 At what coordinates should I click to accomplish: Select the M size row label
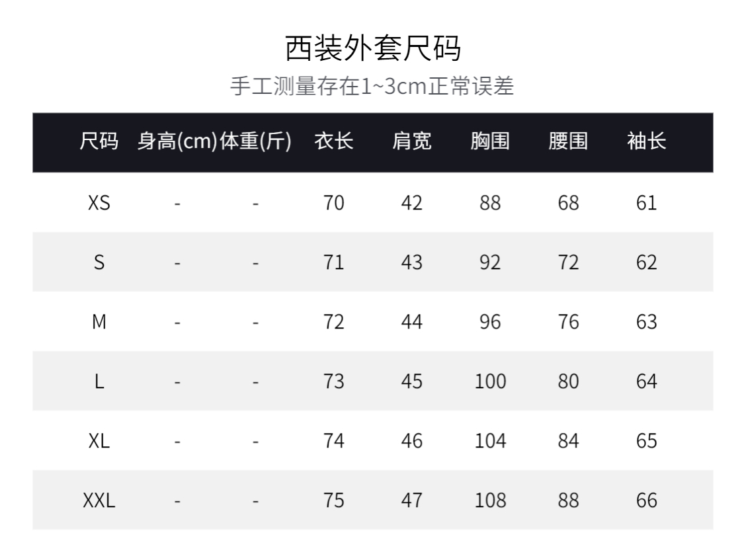coord(99,322)
